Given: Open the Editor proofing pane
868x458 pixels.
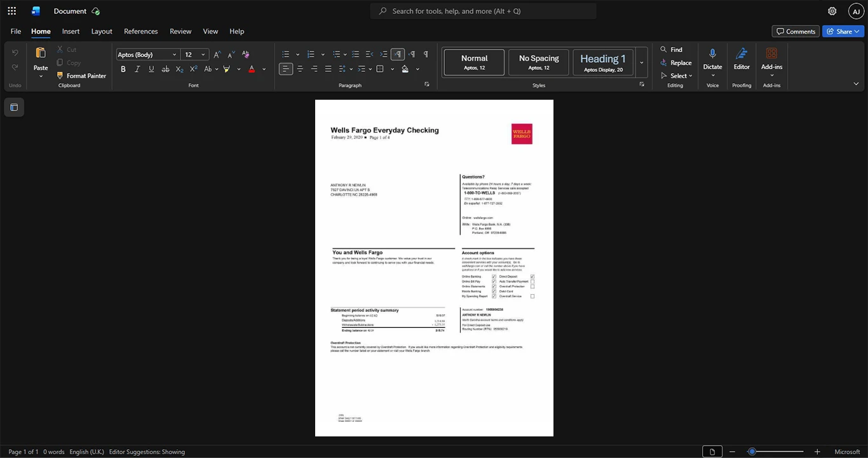Looking at the screenshot, I should tap(742, 58).
